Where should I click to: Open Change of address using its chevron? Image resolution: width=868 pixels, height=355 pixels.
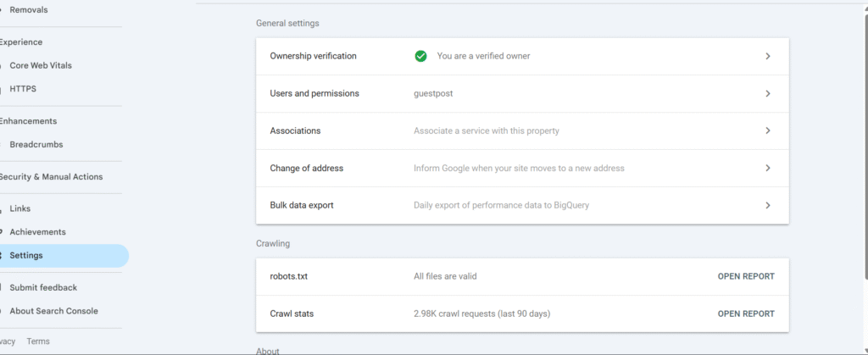click(767, 168)
